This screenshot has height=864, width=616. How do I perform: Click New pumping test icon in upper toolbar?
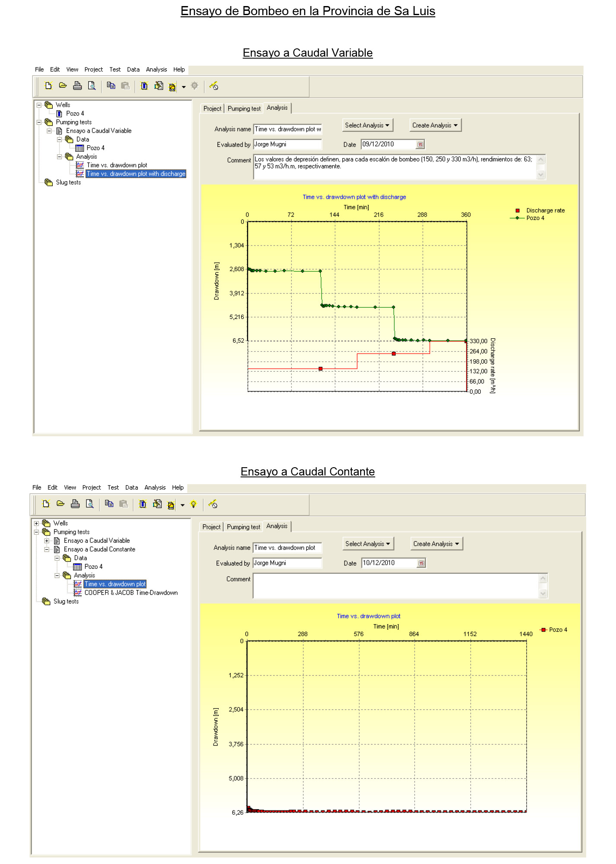159,86
